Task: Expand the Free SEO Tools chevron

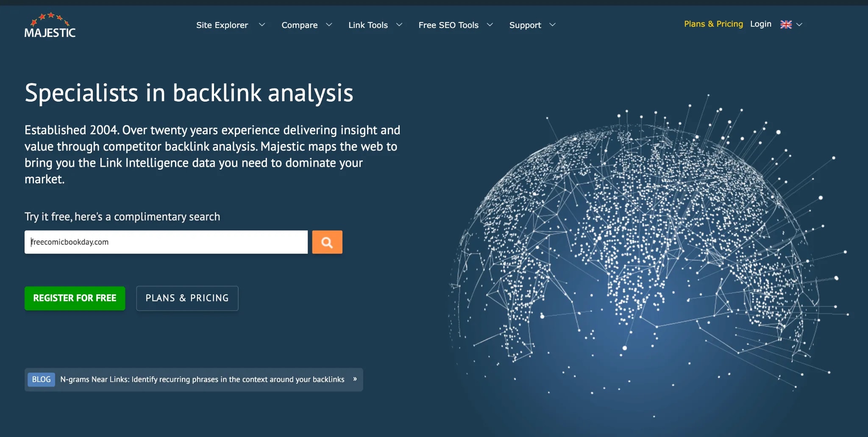Action: [x=490, y=25]
